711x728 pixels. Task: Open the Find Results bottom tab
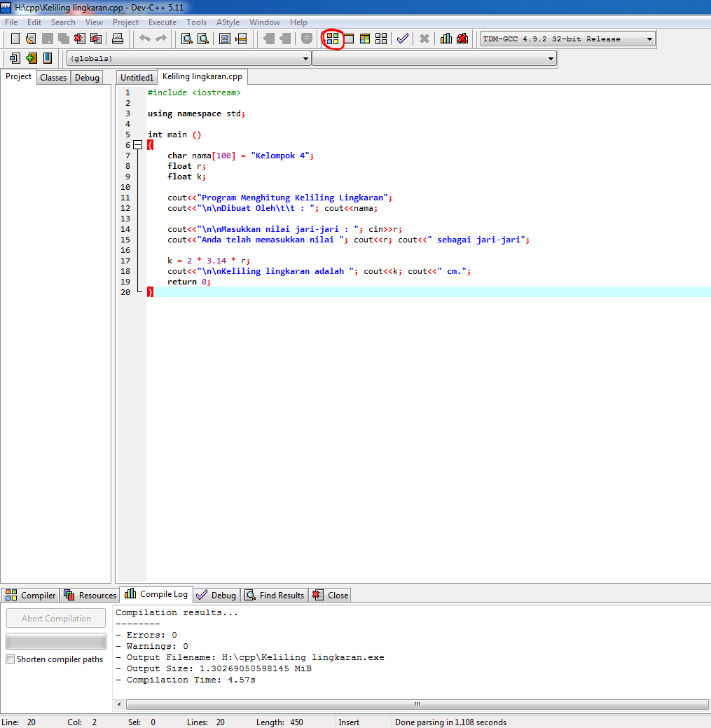(275, 595)
